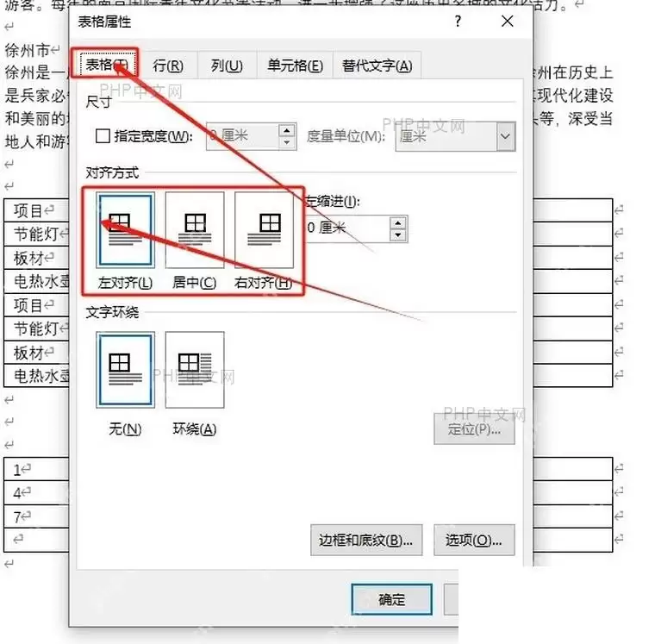Select 无(N) text wrapping icon
The image size is (655, 644).
click(125, 370)
